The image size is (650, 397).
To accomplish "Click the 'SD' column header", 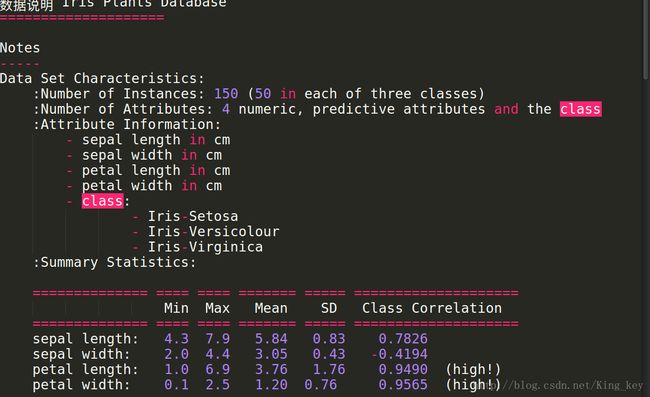I will [329, 308].
